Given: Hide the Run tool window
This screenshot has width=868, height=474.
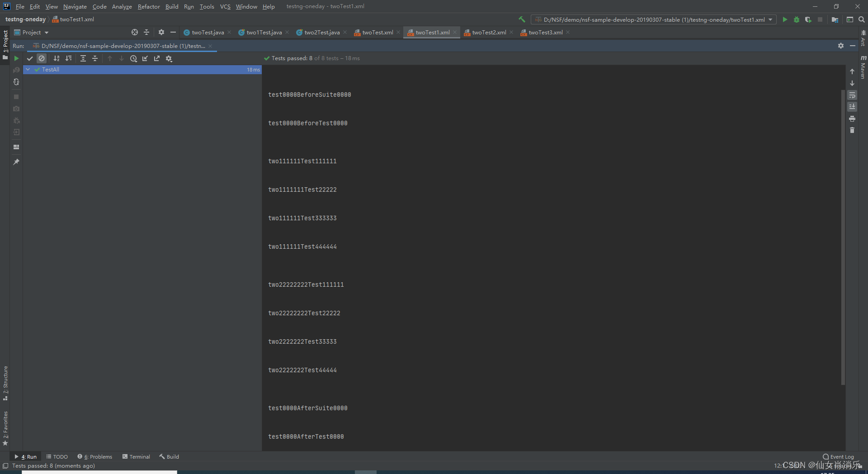Looking at the screenshot, I should click(x=853, y=46).
